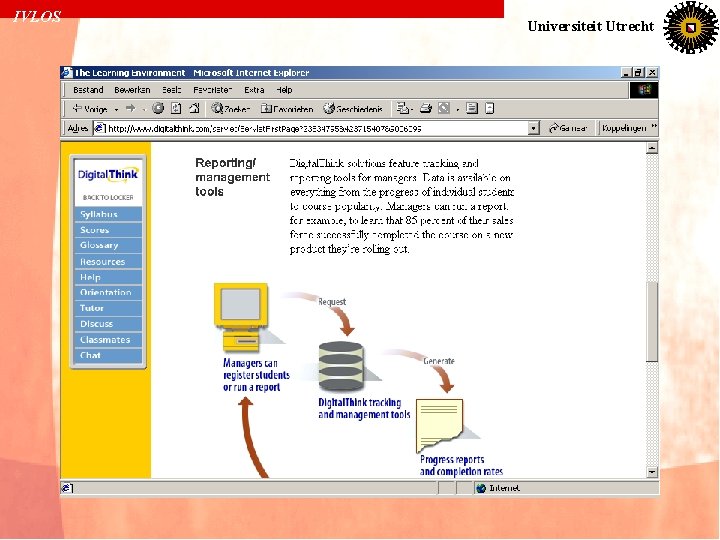Viewport: 720px width, 540px height.
Task: Click the 'Reporting/ management tools' heading
Action: tap(232, 177)
